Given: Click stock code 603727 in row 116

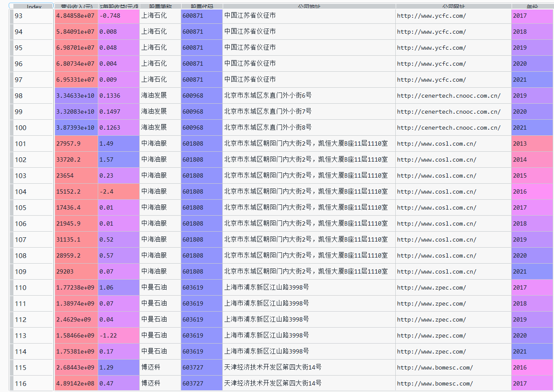Looking at the screenshot, I should tap(202, 383).
